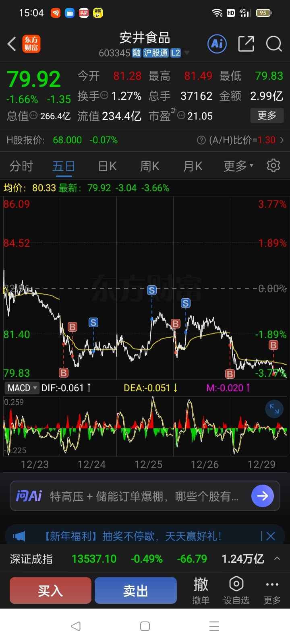Tap the back arrow icon
The width and height of the screenshot is (290, 644).
(12, 44)
